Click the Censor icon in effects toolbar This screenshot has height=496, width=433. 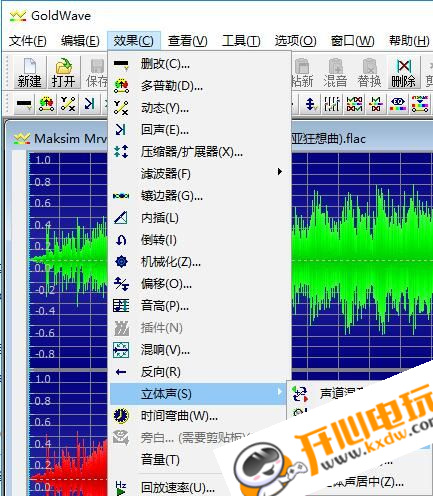coord(24,104)
